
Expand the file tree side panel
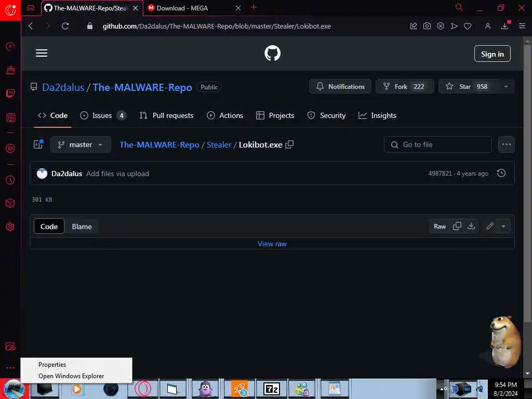[38, 144]
